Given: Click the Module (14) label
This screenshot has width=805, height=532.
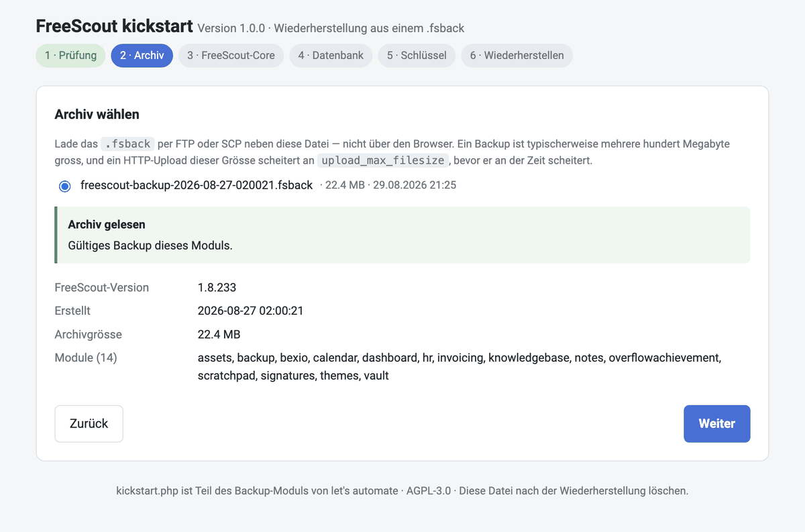Looking at the screenshot, I should point(86,358).
